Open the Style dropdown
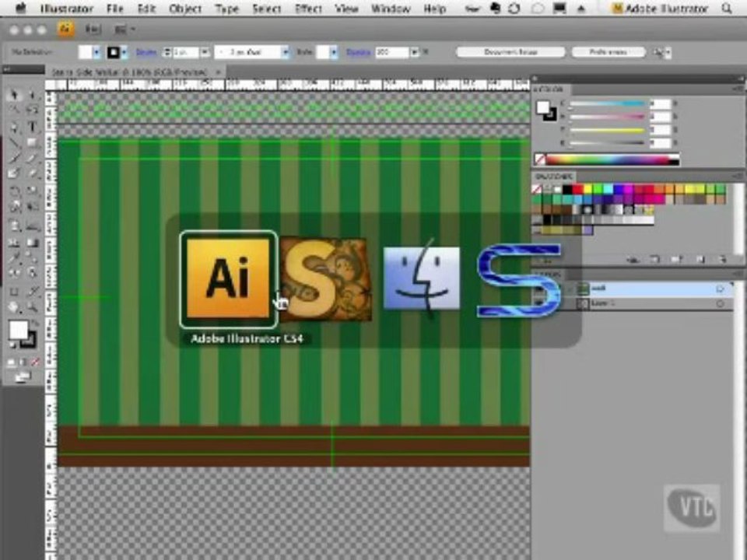Viewport: 747px width, 560px height. point(334,52)
